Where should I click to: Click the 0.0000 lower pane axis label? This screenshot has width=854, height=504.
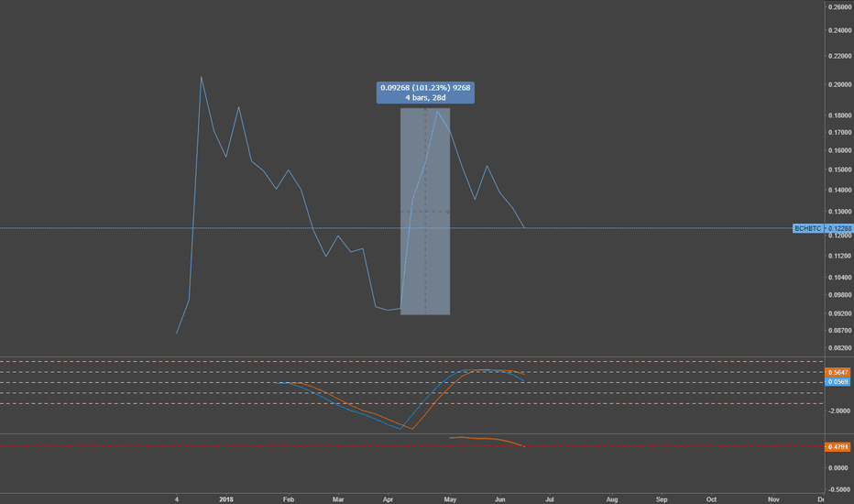point(839,468)
